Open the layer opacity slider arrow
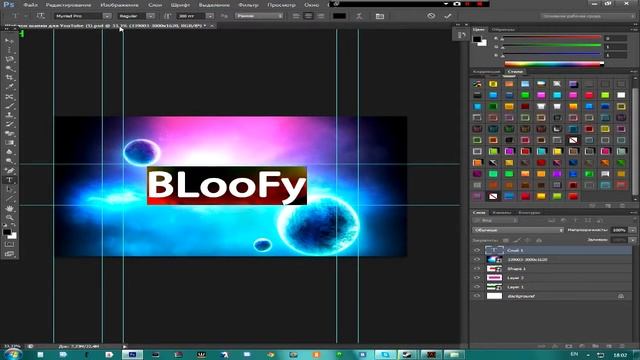The image size is (640, 360). click(x=633, y=230)
